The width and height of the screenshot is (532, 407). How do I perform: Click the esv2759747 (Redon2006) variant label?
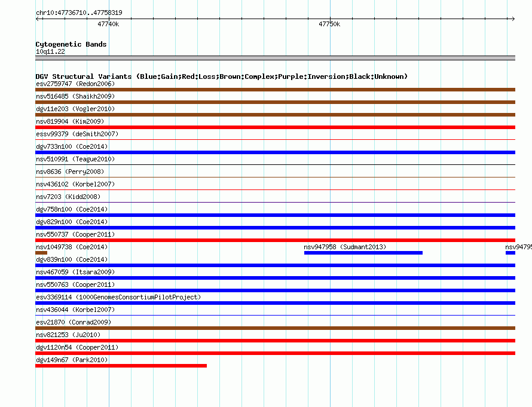pos(75,84)
